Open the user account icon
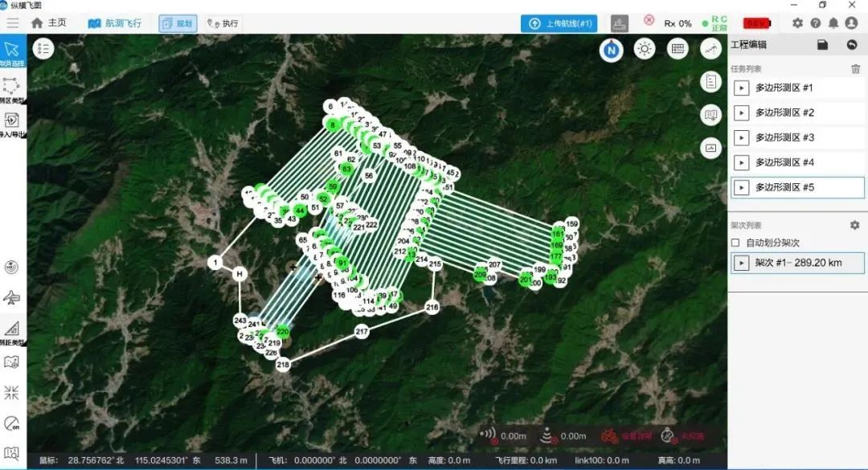Screen dimensions: 868x470 point(851,23)
